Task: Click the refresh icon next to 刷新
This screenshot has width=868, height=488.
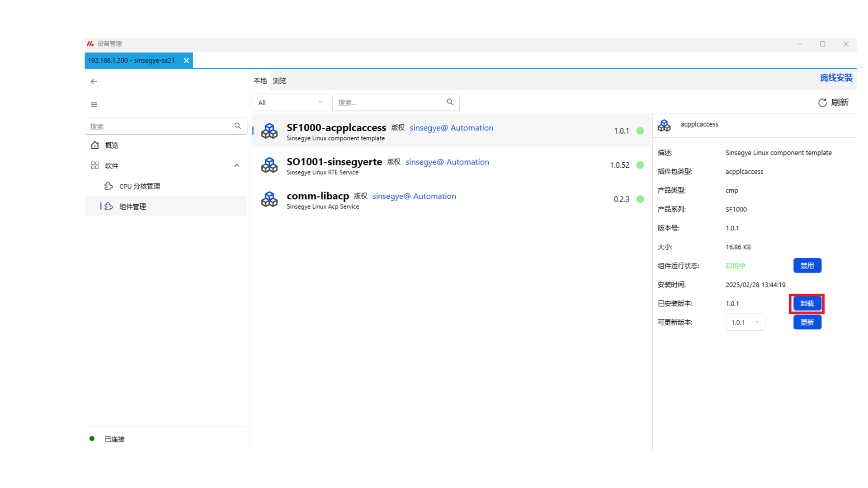Action: pyautogui.click(x=822, y=103)
